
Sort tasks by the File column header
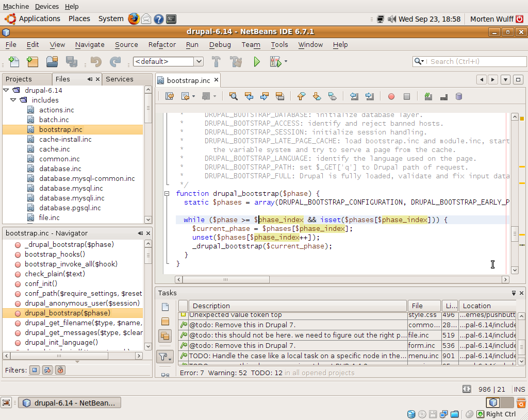click(424, 306)
